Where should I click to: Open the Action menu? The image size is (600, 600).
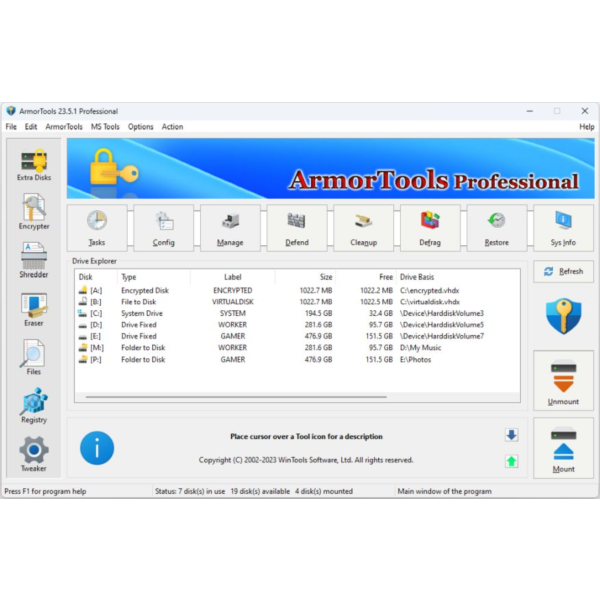pyautogui.click(x=172, y=127)
